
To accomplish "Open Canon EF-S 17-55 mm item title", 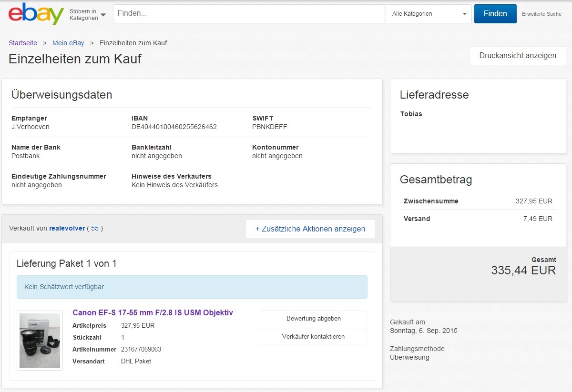I will (153, 312).
